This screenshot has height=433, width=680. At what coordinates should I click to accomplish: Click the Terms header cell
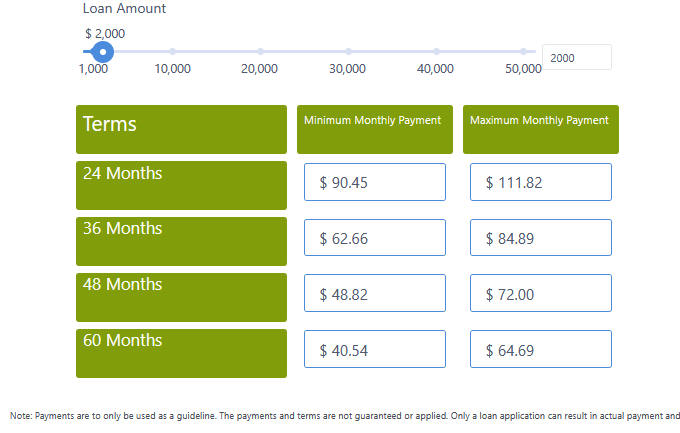181,129
